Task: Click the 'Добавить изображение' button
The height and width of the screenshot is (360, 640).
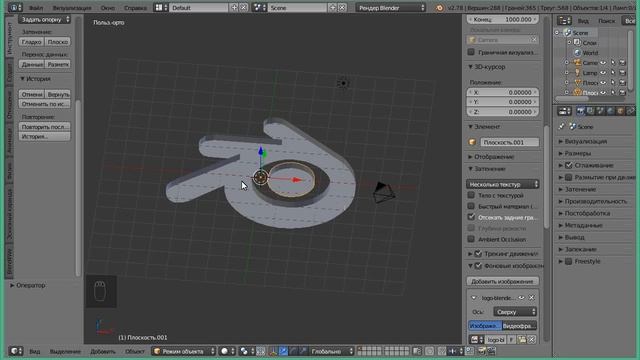Action: (502, 281)
